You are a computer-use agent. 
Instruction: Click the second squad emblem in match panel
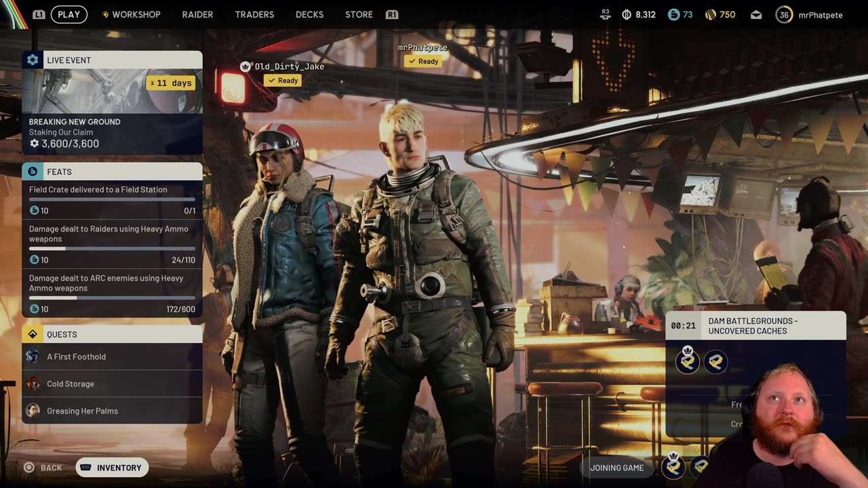(x=715, y=362)
